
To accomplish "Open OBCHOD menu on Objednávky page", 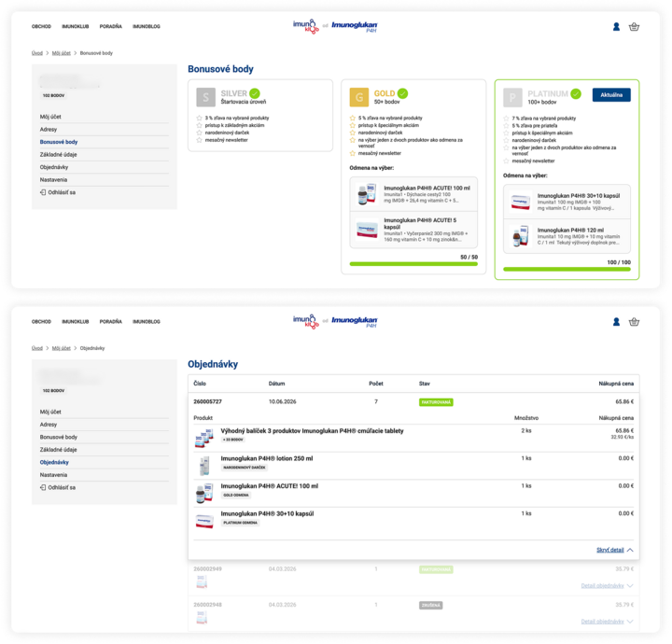I will [x=41, y=322].
